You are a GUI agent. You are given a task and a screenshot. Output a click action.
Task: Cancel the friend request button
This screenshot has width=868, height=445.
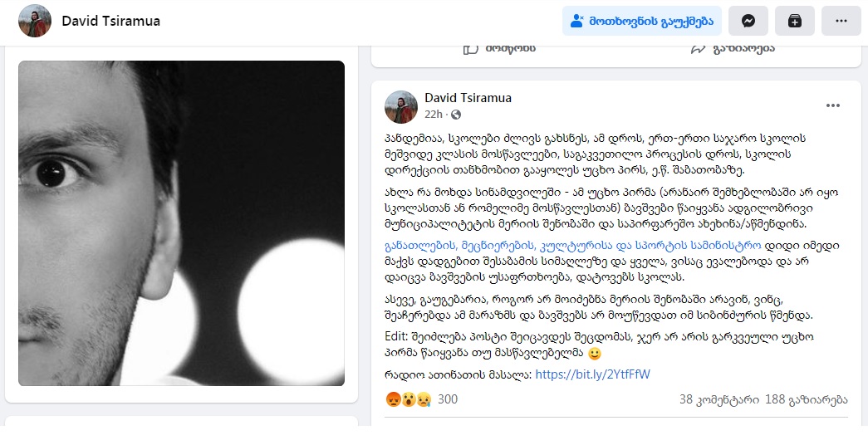point(642,21)
